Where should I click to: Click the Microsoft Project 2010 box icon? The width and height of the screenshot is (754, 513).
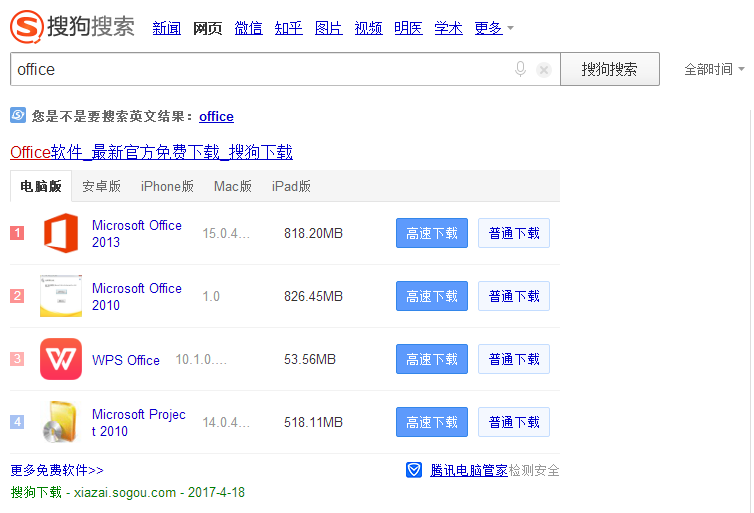pos(60,422)
